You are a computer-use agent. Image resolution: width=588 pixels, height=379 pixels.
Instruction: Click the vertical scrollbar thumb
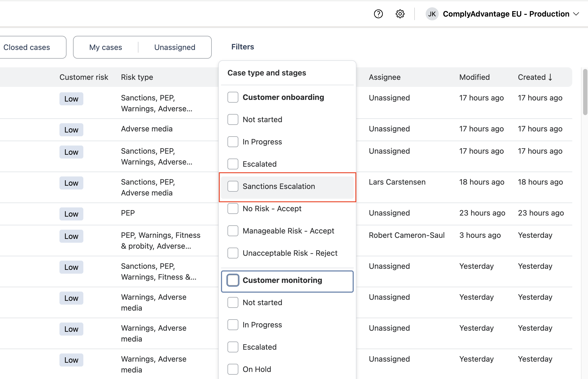[585, 92]
